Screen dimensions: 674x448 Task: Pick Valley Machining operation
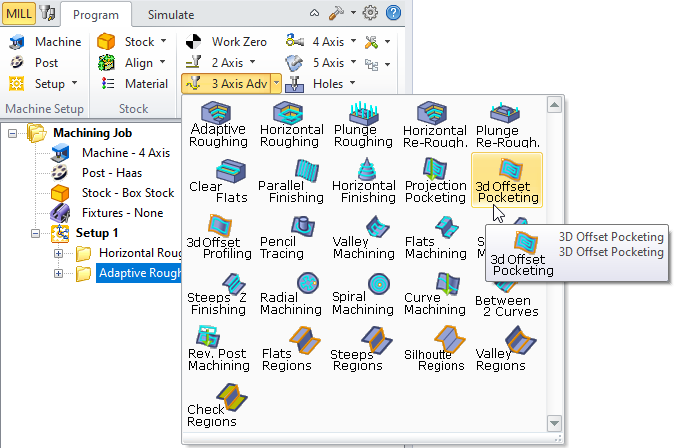tap(363, 237)
